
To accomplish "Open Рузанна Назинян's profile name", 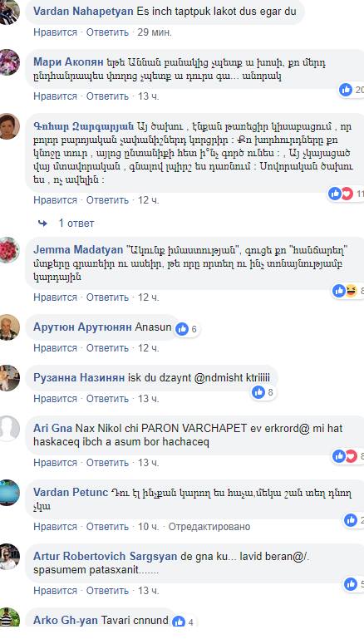I will tap(79, 377).
